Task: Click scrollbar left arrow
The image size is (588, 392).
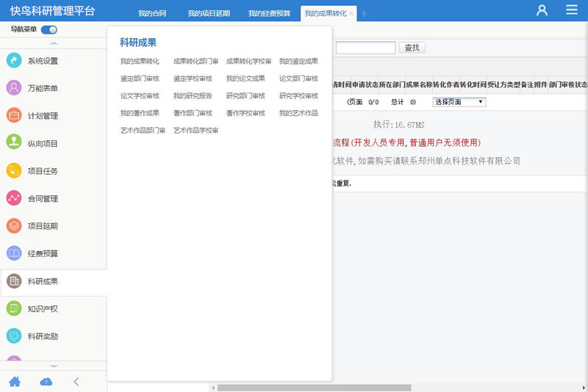Action: (x=213, y=388)
